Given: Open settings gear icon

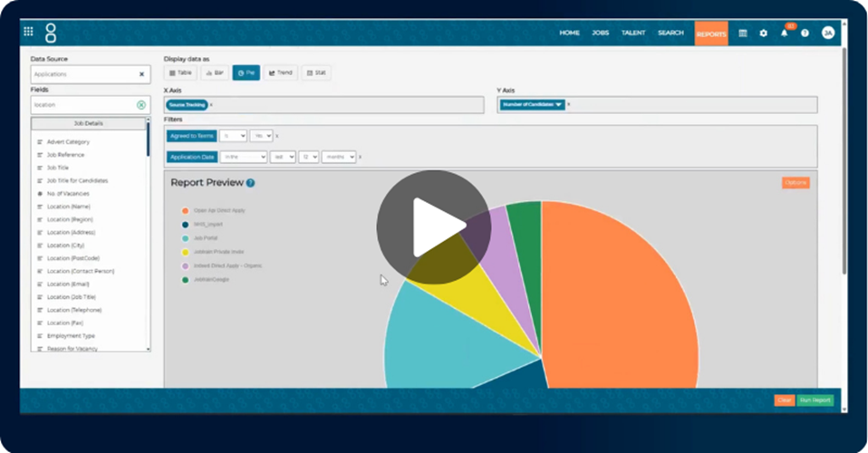Looking at the screenshot, I should pos(764,34).
